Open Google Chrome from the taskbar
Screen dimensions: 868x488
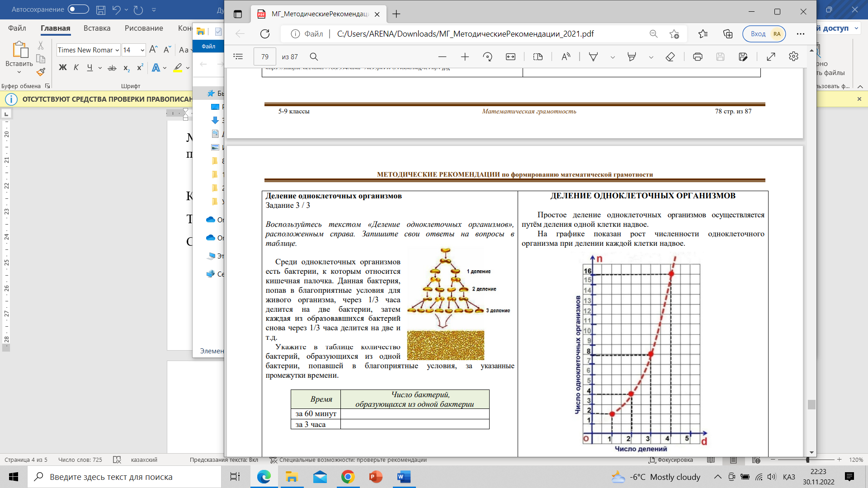point(348,477)
